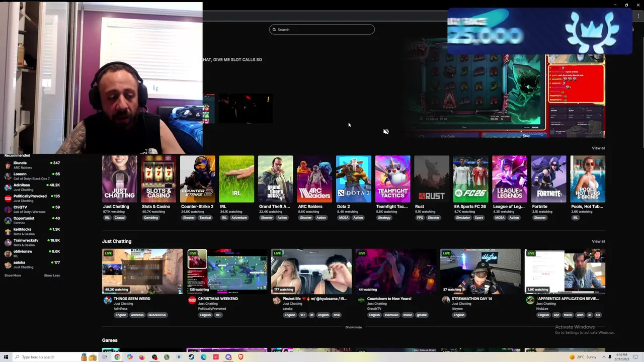Click the muted speaker icon on featured stream

tap(386, 132)
